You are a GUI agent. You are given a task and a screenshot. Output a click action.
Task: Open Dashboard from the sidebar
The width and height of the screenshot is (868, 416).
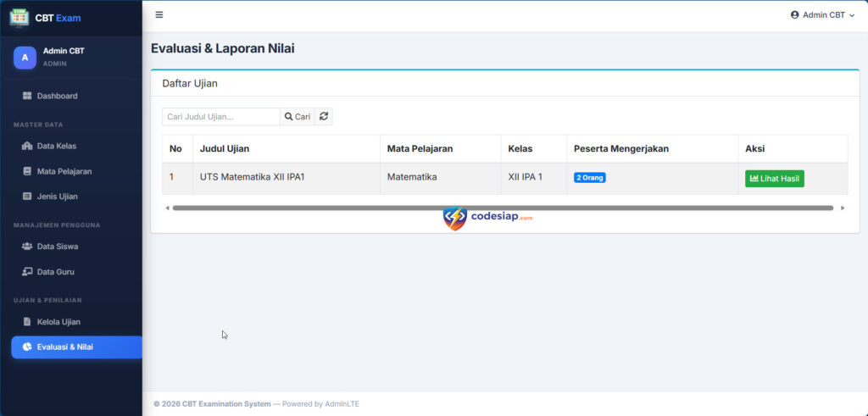pyautogui.click(x=57, y=96)
